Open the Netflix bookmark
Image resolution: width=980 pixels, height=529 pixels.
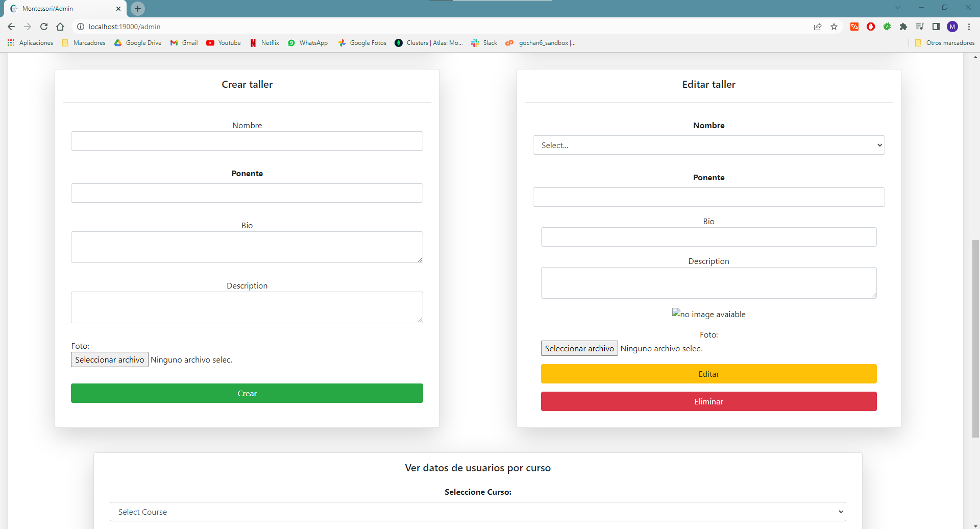pyautogui.click(x=264, y=43)
